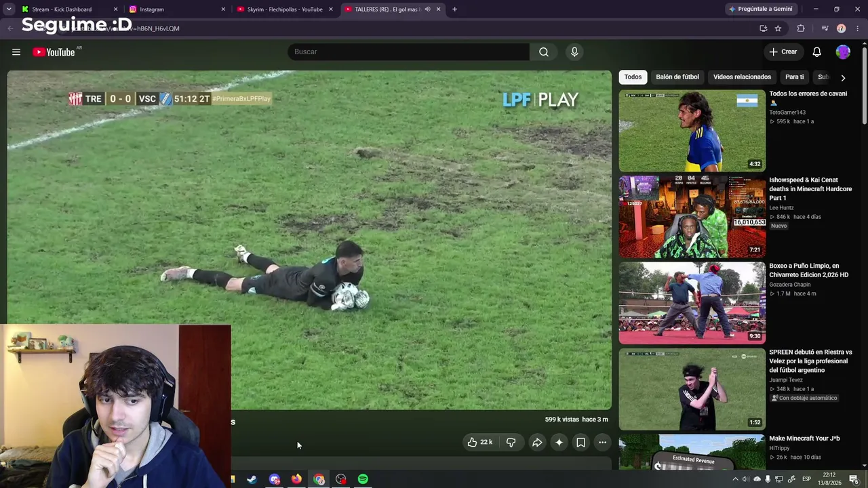Mute the tab via the speaker icon on TALLERES tab
868x488 pixels.
click(x=427, y=9)
